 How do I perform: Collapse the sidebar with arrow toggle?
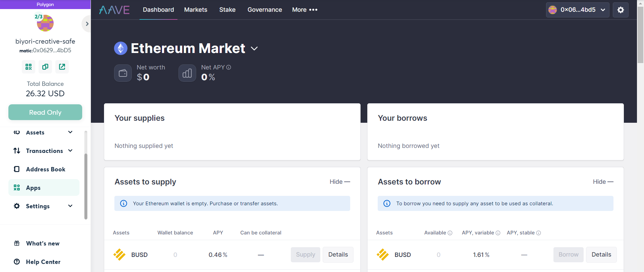click(87, 24)
